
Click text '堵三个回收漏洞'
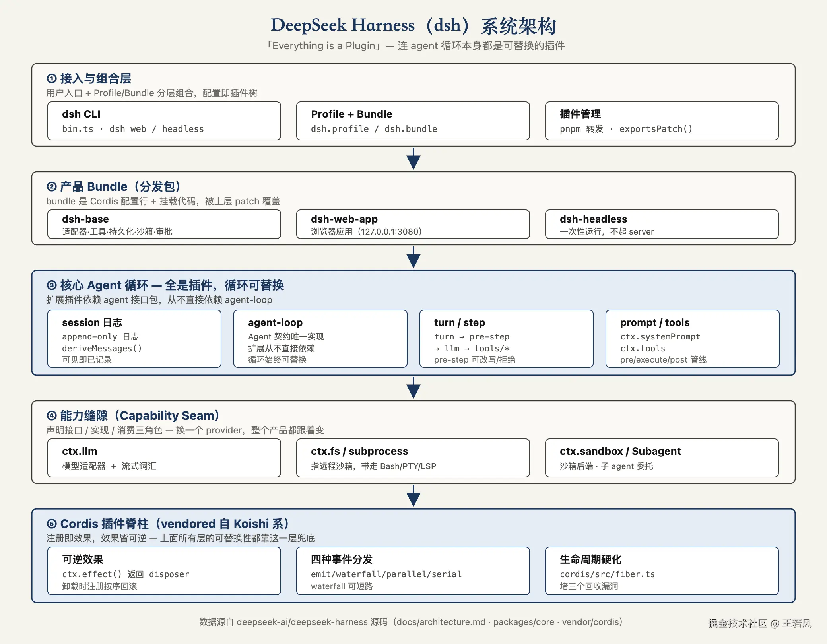(x=589, y=586)
